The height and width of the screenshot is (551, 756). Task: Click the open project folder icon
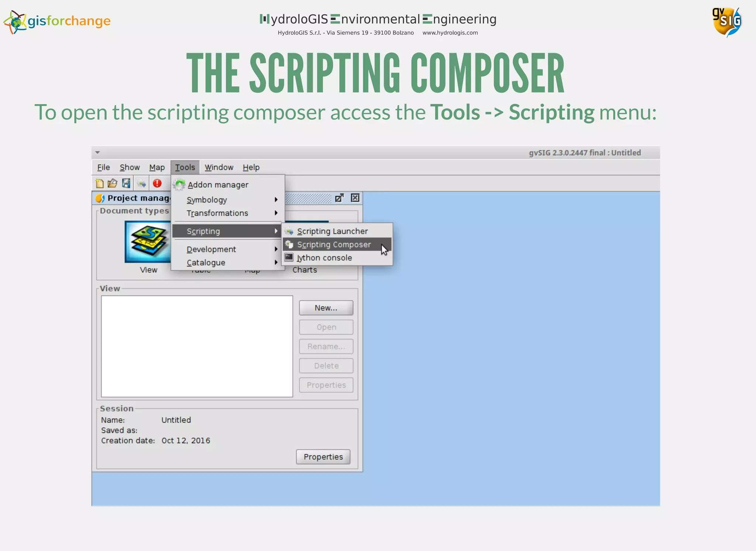(x=112, y=183)
